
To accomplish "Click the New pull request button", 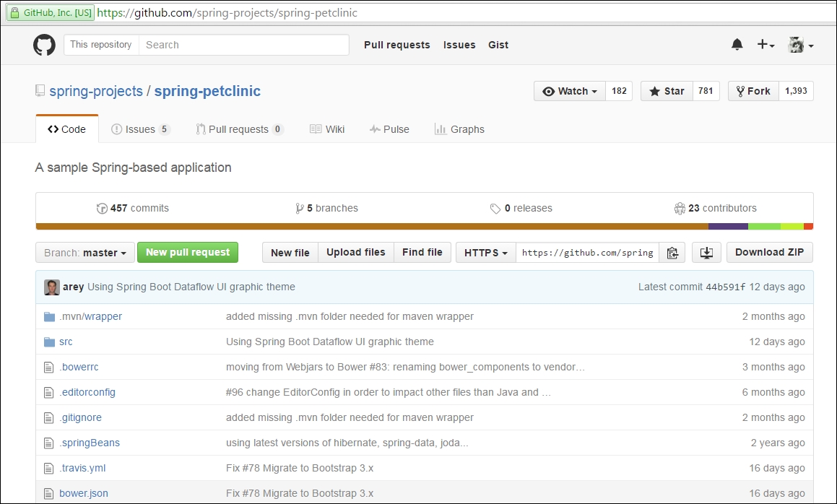I will pos(188,252).
